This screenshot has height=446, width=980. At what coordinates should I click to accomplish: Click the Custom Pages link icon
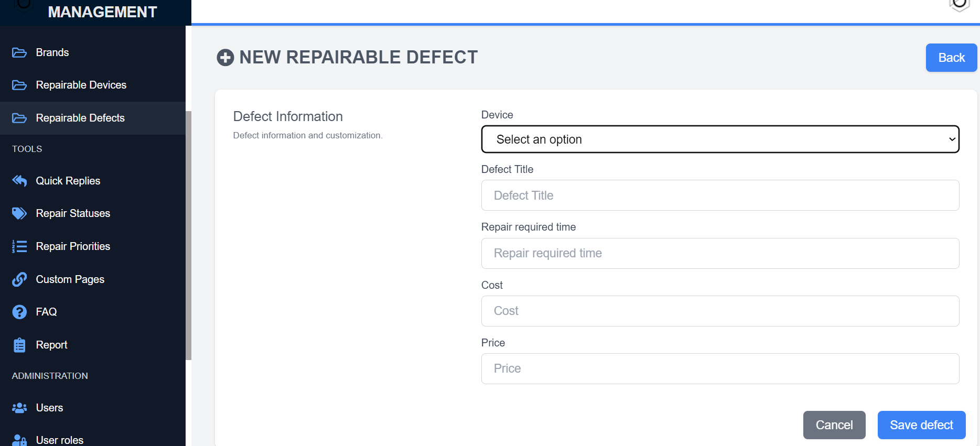[x=19, y=279]
